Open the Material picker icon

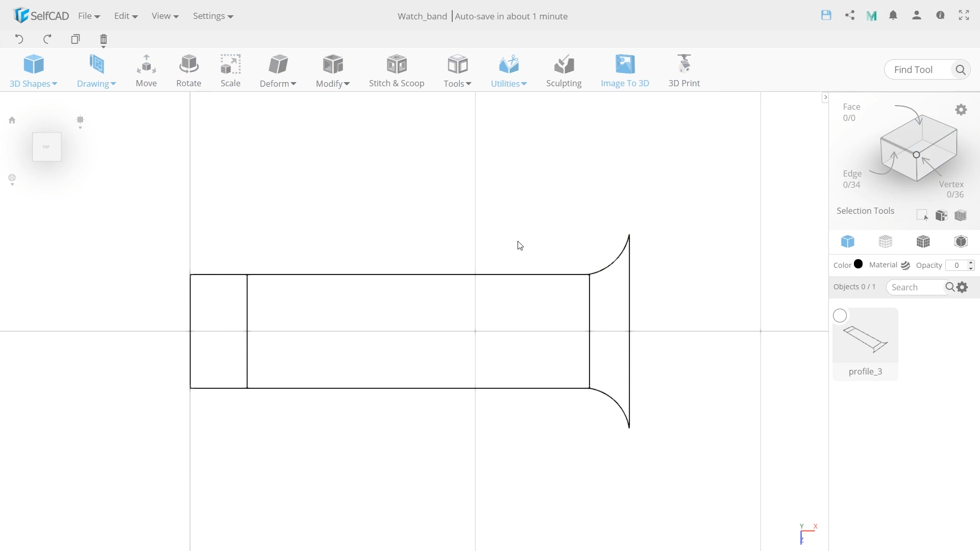(x=905, y=265)
